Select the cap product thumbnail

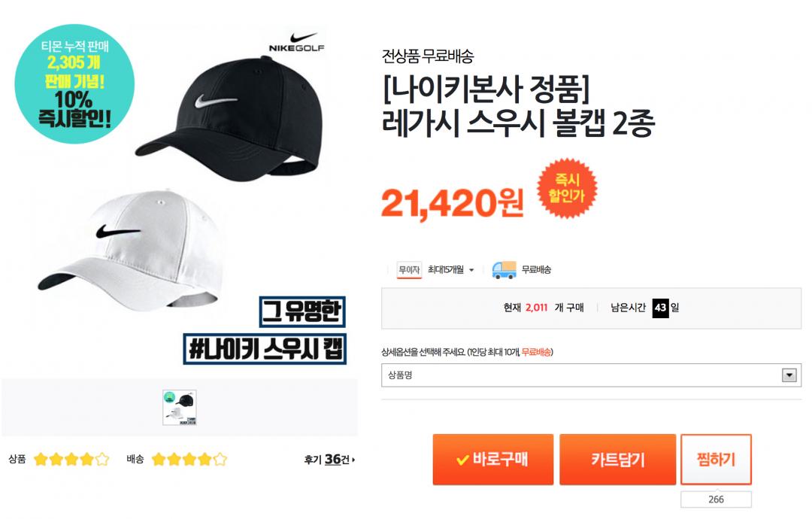coord(180,408)
